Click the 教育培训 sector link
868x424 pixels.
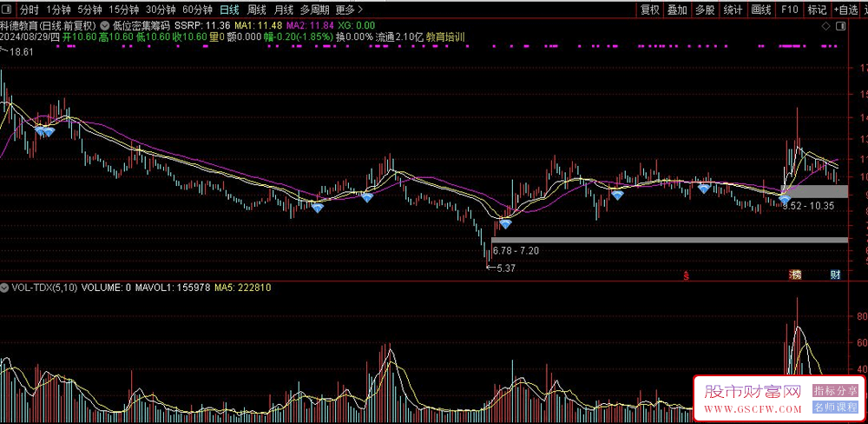445,37
